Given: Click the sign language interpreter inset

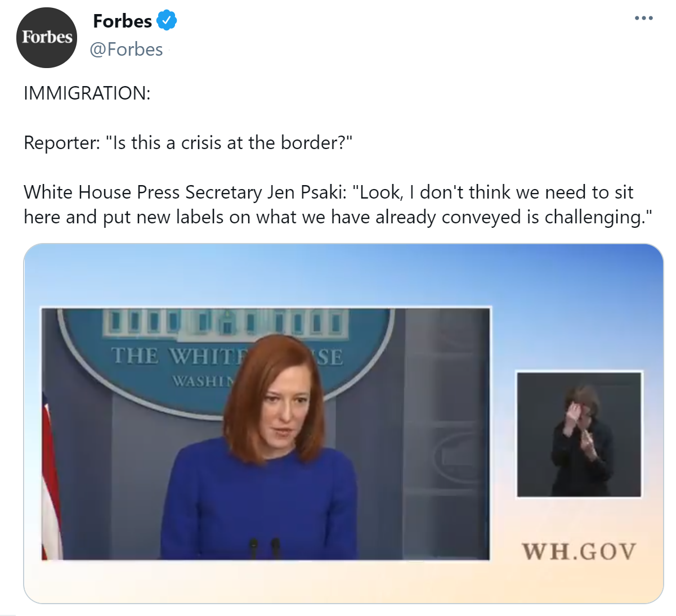Looking at the screenshot, I should [x=579, y=434].
